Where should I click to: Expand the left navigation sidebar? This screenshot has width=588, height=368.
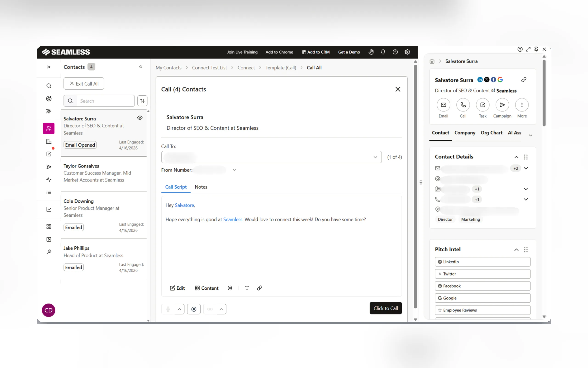49,67
